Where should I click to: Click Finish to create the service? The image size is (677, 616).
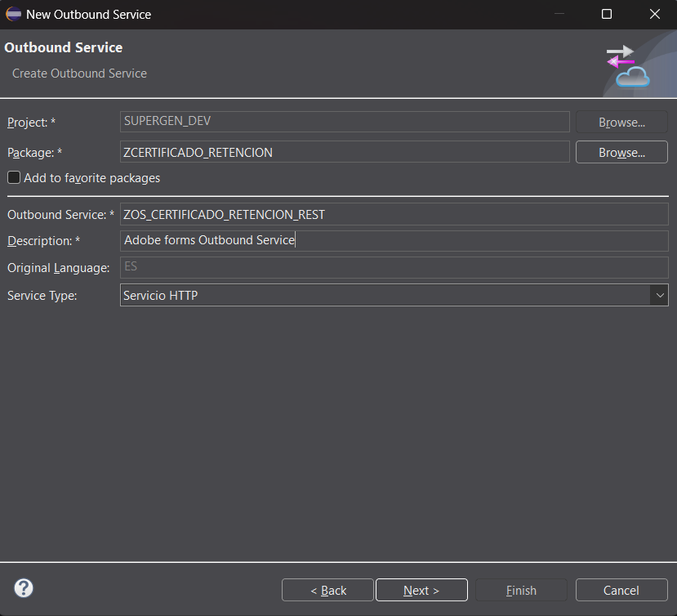click(520, 589)
